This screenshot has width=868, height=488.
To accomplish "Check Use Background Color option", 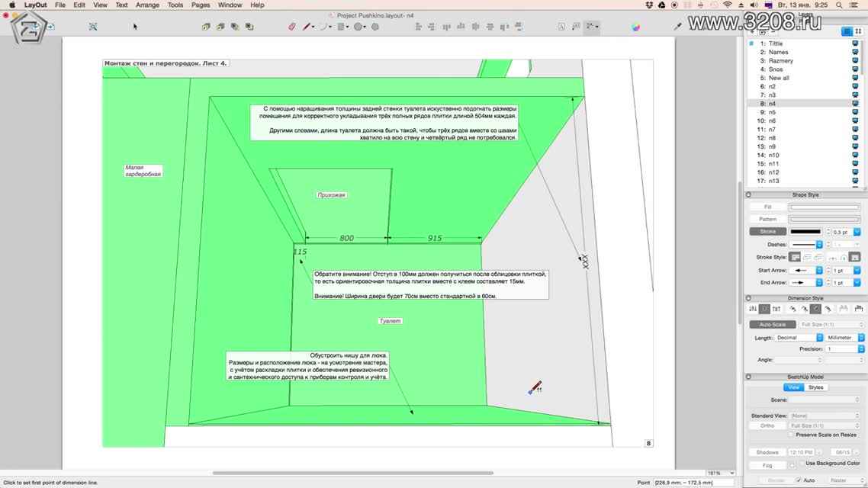I will (x=802, y=463).
